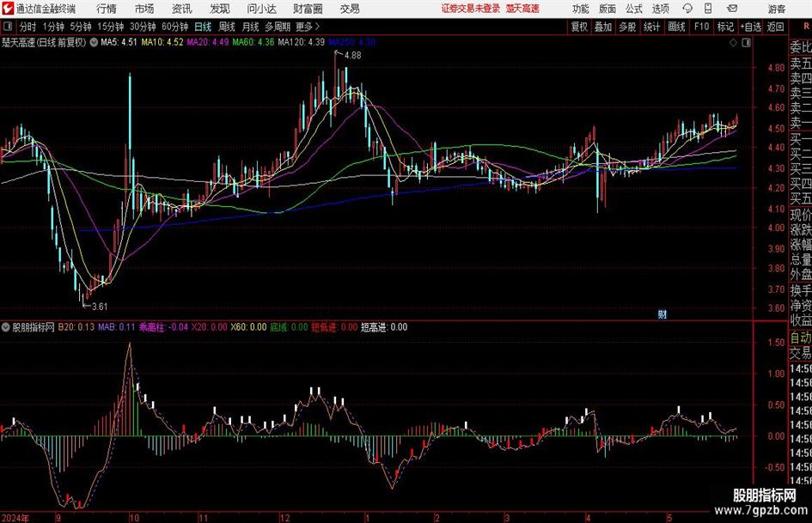Click the 通达信 red logo icon

[x=8, y=9]
